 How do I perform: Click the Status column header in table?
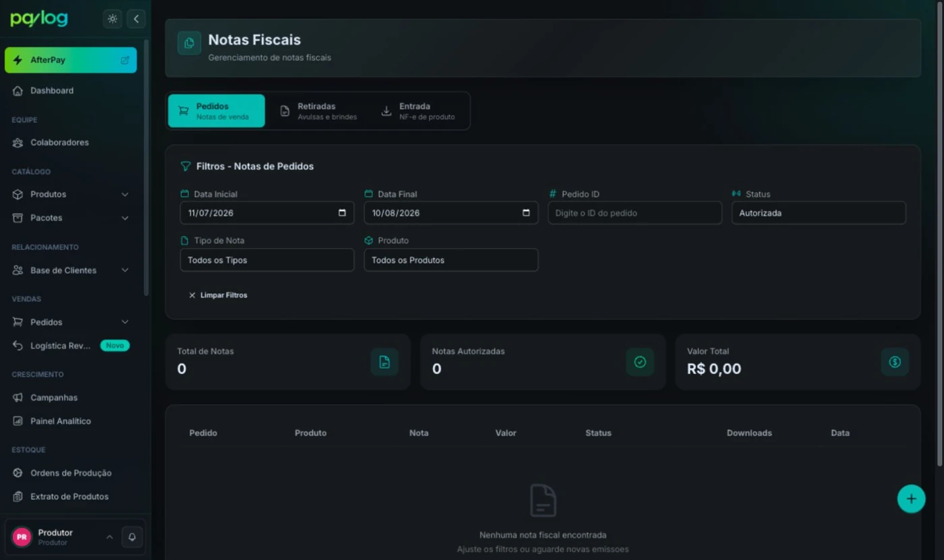tap(598, 433)
